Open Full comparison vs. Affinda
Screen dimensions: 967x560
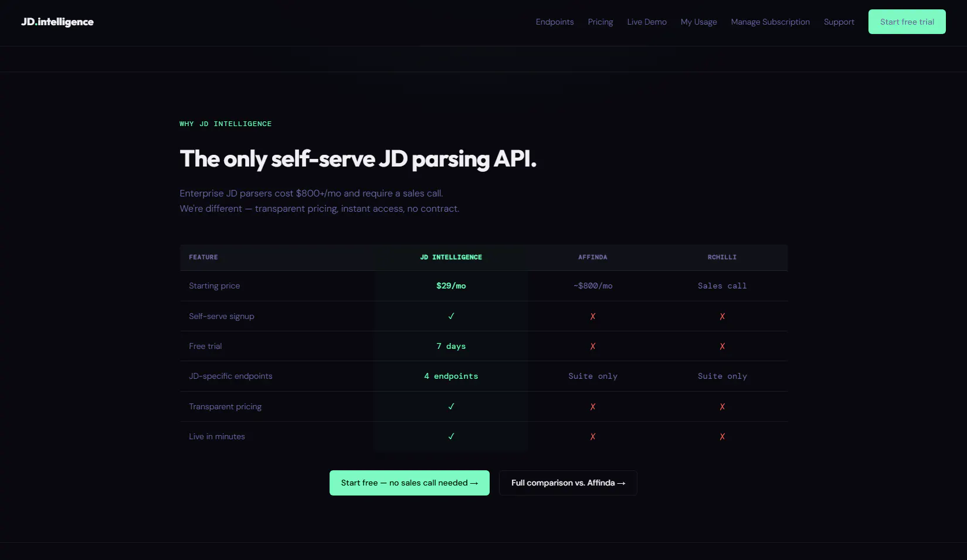pyautogui.click(x=568, y=483)
